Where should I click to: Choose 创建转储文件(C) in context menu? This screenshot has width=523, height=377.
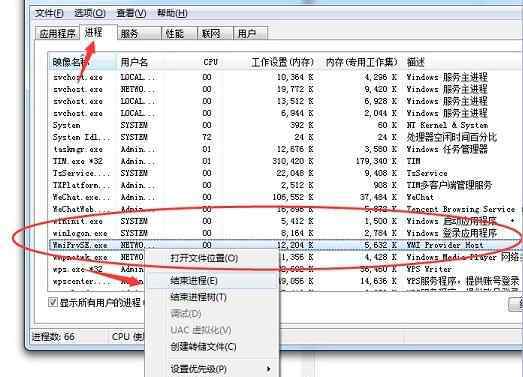click(x=203, y=347)
